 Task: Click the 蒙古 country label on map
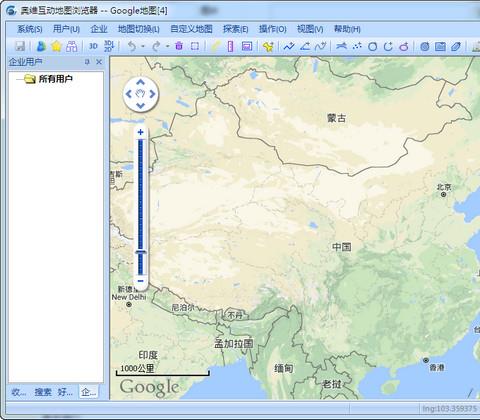[336, 118]
